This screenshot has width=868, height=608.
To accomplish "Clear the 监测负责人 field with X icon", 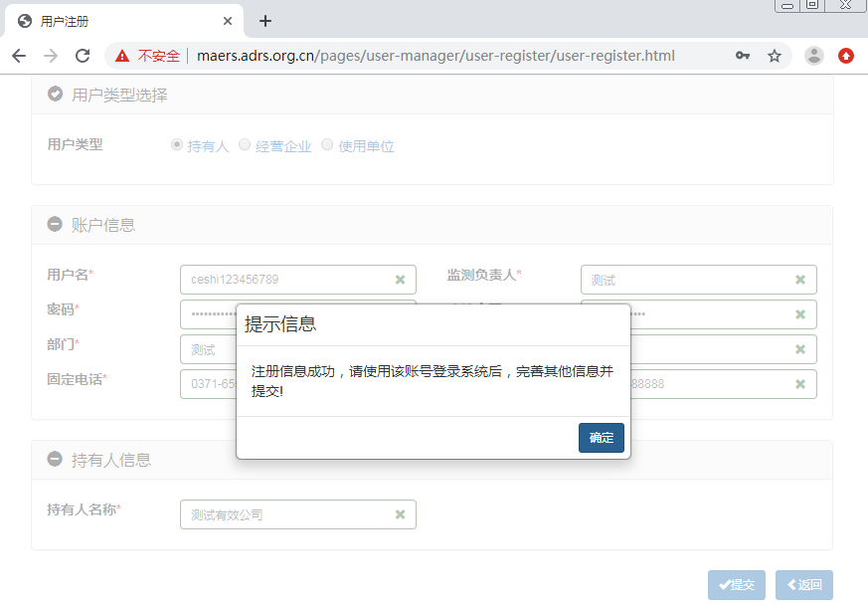I will (x=800, y=280).
